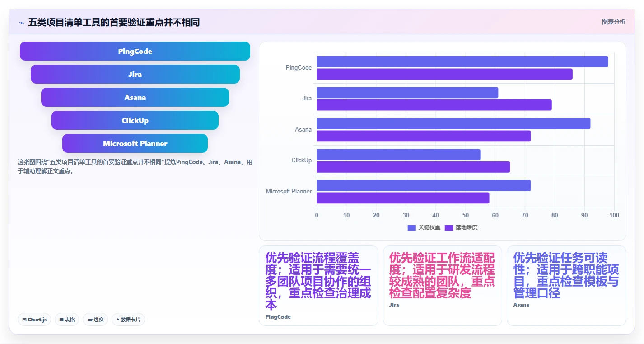Screen dimensions: 644x344
Task: Click the Jira caption under second card
Action: coord(394,305)
